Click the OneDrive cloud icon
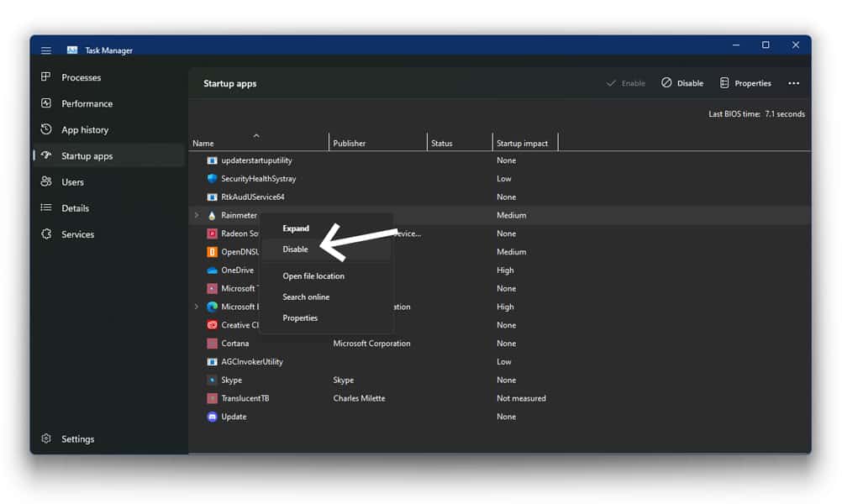This screenshot has width=842, height=504. pos(212,270)
